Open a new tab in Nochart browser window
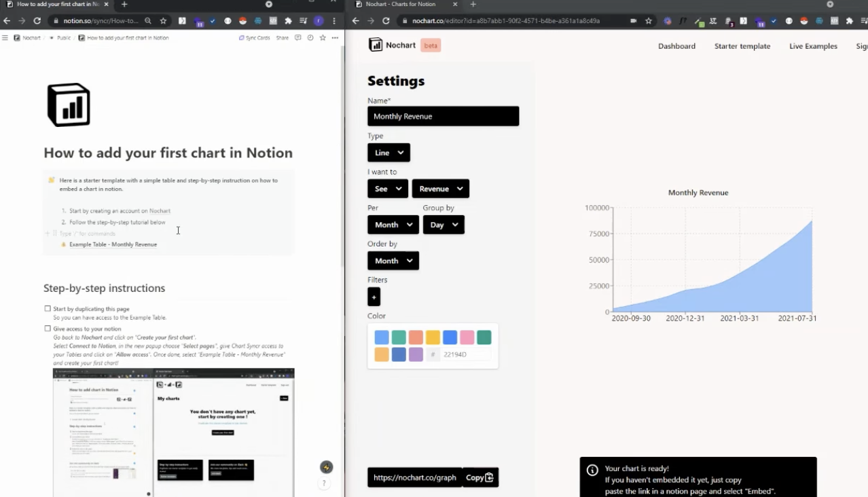The height and width of the screenshot is (497, 868). tap(473, 4)
